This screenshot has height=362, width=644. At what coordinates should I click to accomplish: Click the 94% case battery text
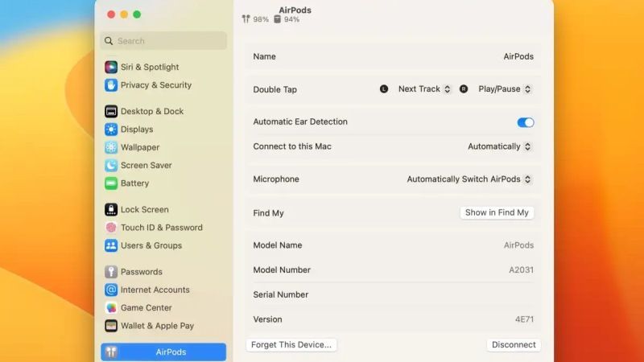291,19
